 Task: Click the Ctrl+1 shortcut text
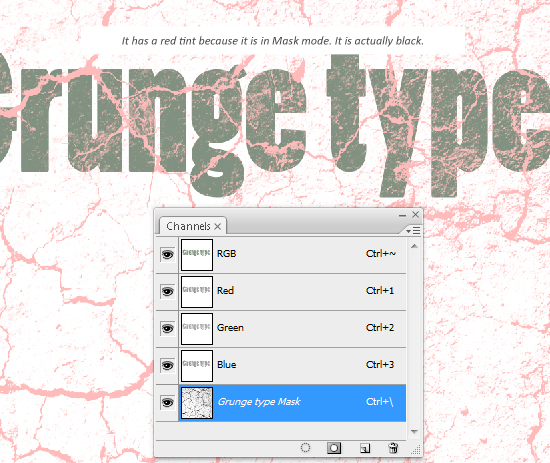point(380,290)
